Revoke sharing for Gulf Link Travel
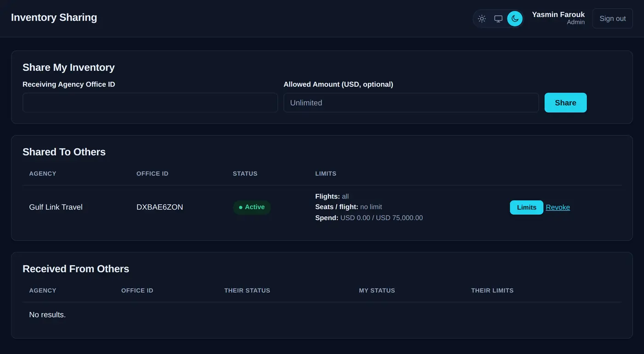 point(558,207)
